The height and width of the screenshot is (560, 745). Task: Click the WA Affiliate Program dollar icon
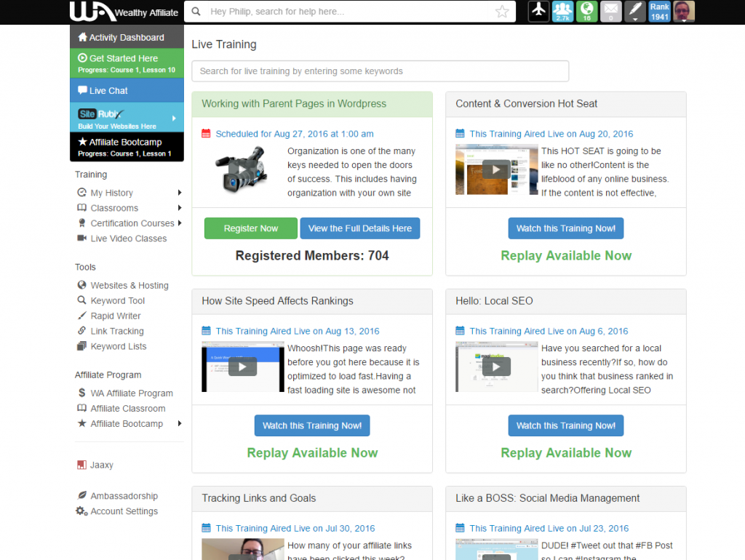[x=81, y=393]
